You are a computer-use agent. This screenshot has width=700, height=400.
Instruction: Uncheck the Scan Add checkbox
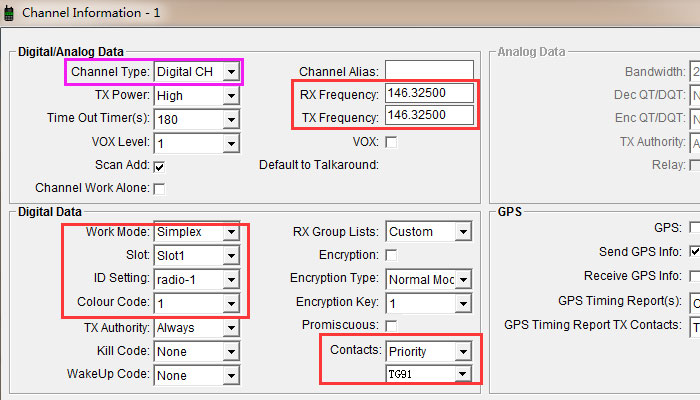[x=159, y=165]
